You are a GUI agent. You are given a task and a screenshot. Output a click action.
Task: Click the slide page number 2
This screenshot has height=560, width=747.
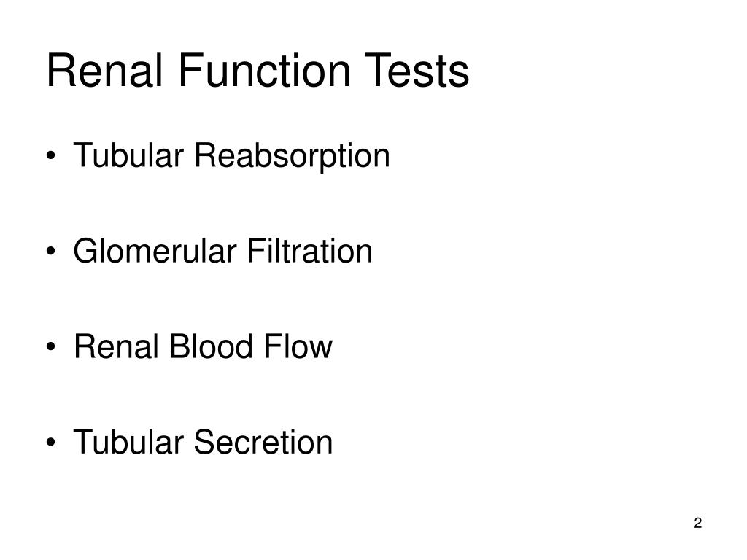[x=698, y=524]
